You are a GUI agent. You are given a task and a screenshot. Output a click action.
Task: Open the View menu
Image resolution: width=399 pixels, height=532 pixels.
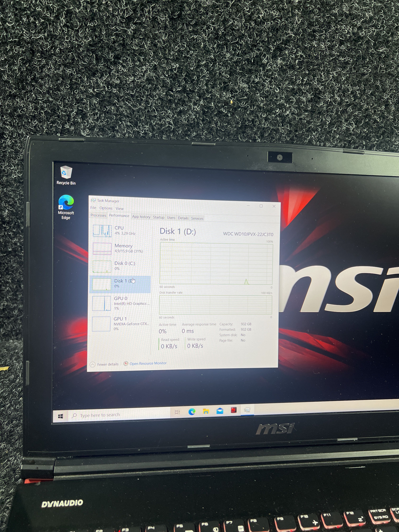click(120, 208)
